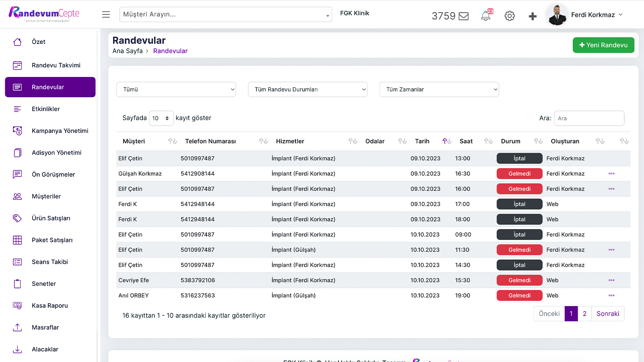
Task: Click İptal status badge for 13:00 appointment
Action: tap(520, 158)
